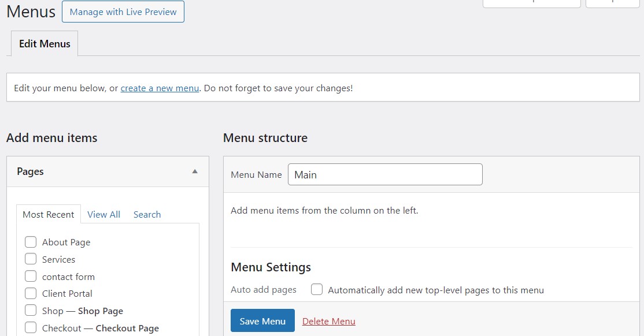Click the About Page label text
The width and height of the screenshot is (644, 336).
pos(66,242)
